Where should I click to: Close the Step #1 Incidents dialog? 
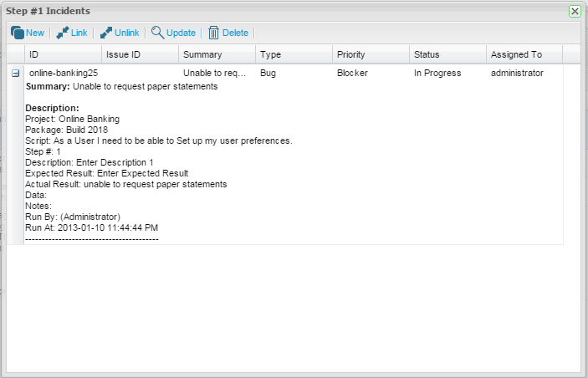575,11
